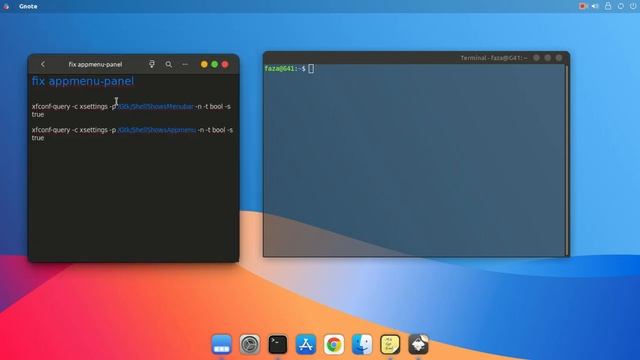Click the restart icon in top panel
640x360 pixels.
pyautogui.click(x=620, y=6)
